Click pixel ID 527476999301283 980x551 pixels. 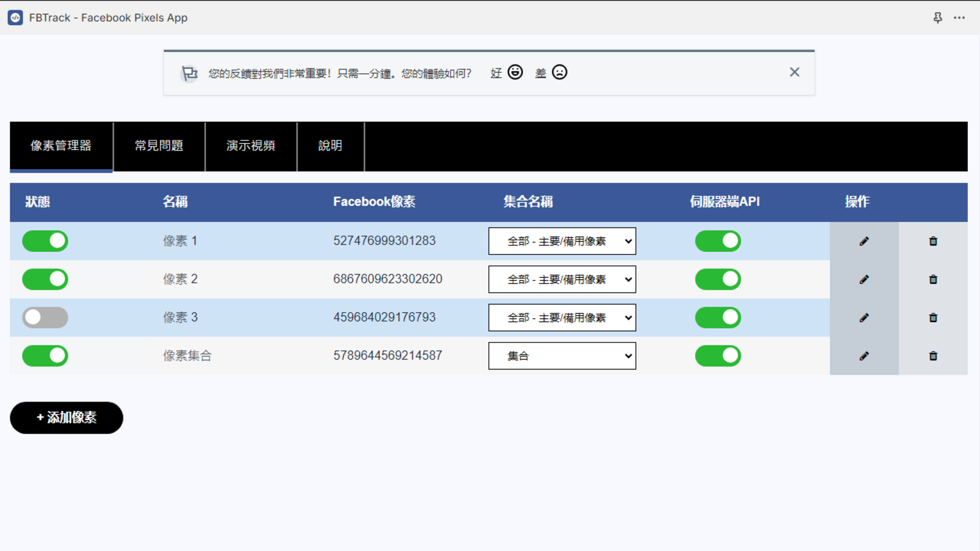coord(384,241)
